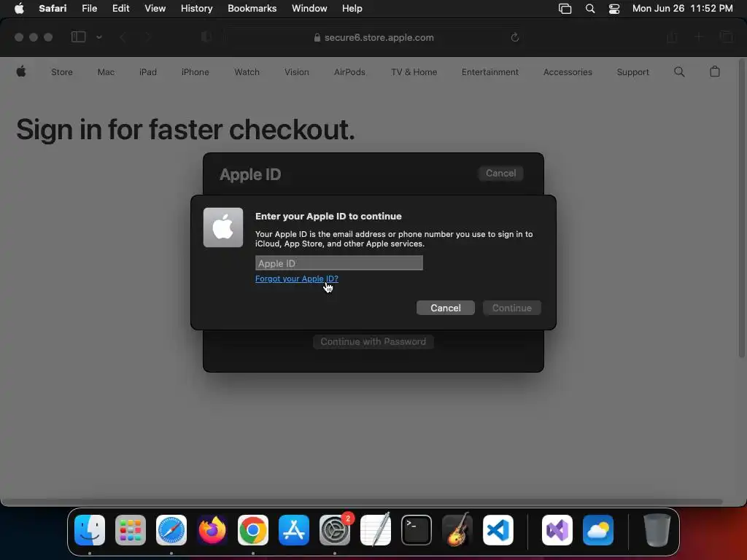The image size is (747, 560).
Task: Open Trash from the Dock
Action: pyautogui.click(x=657, y=529)
